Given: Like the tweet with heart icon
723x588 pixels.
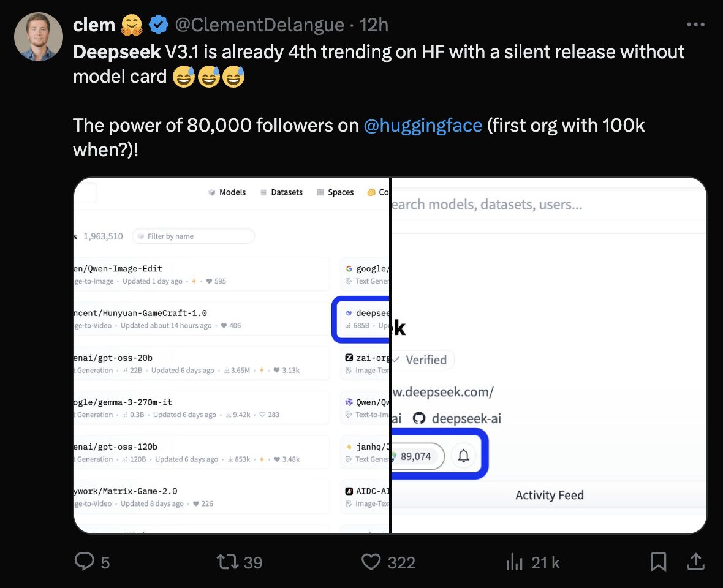Looking at the screenshot, I should [371, 562].
